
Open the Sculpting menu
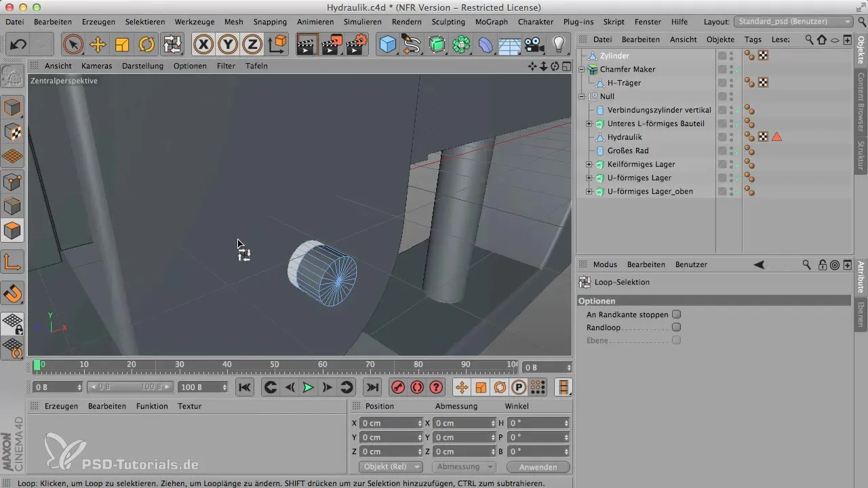click(x=448, y=22)
